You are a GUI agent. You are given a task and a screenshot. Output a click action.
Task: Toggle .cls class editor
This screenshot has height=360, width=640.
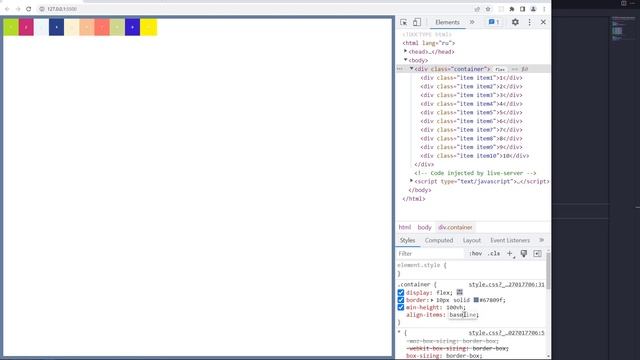(494, 253)
